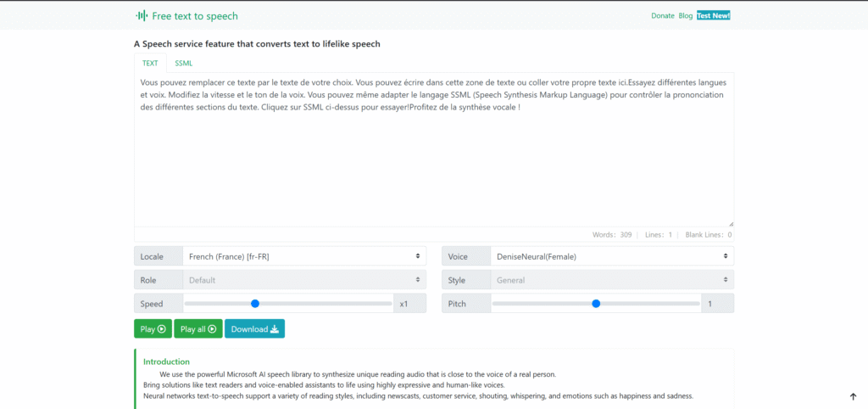868x409 pixels.
Task: Open the Donate page link
Action: [x=663, y=15]
